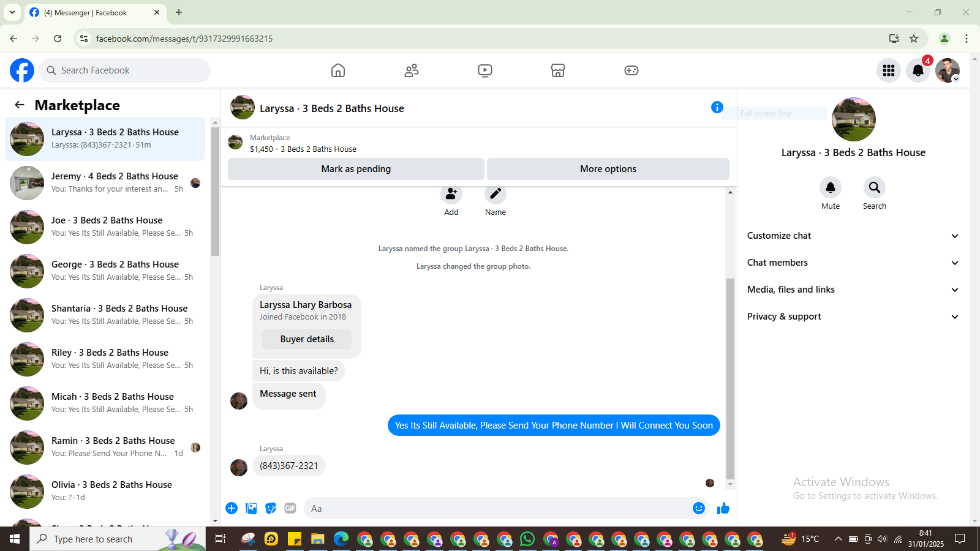This screenshot has width=980, height=551.
Task: Go to the Home feed icon
Action: click(338, 70)
